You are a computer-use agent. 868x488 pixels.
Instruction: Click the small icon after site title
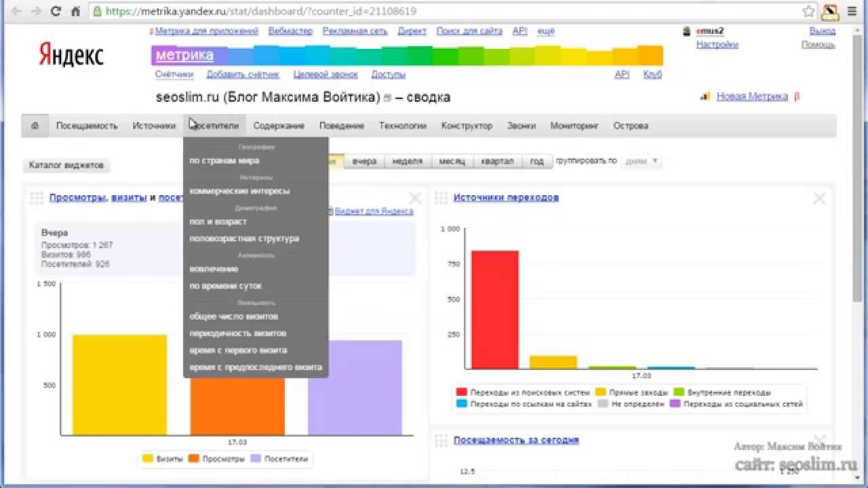coord(387,98)
